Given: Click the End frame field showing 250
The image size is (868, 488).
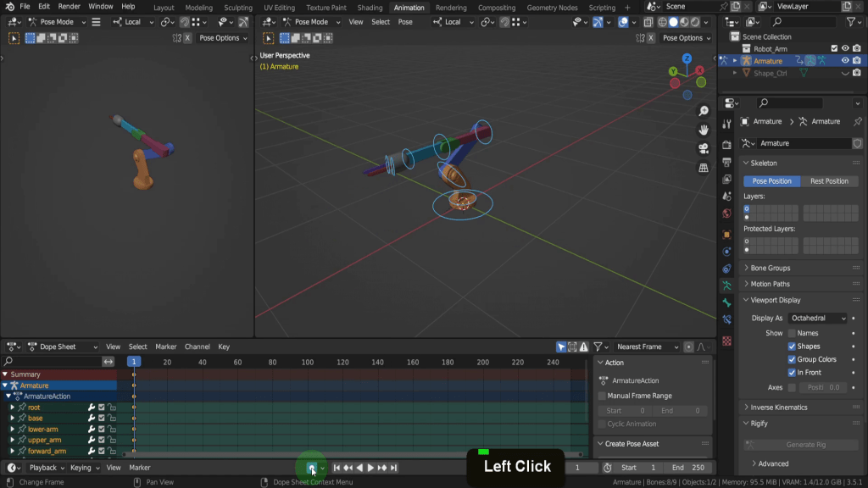Looking at the screenshot, I should [688, 468].
